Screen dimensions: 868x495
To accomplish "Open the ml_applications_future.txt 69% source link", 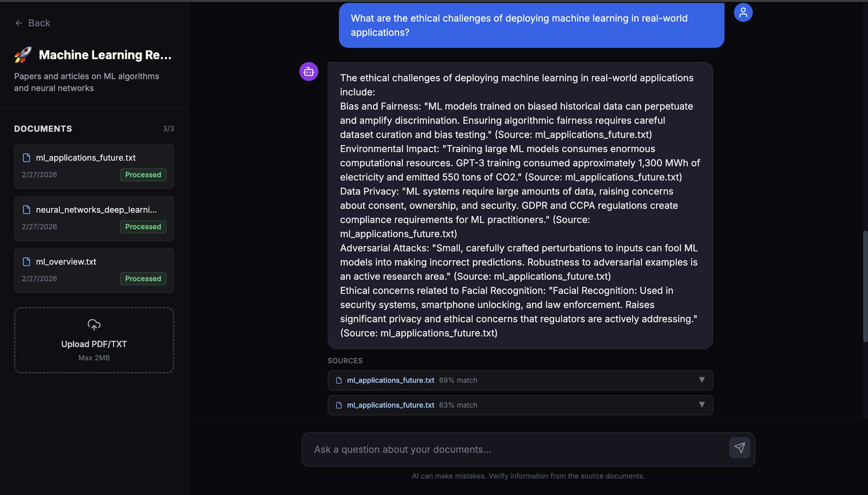I will coord(390,380).
